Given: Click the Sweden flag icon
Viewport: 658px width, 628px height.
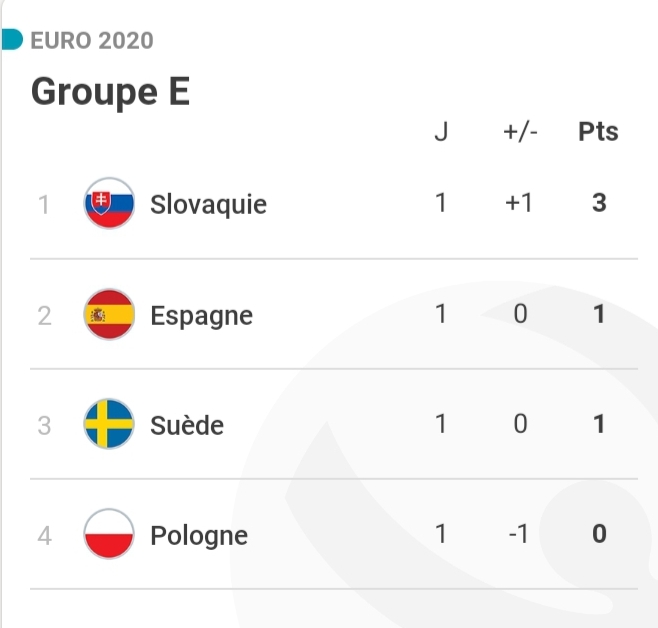Looking at the screenshot, I should click(x=109, y=425).
